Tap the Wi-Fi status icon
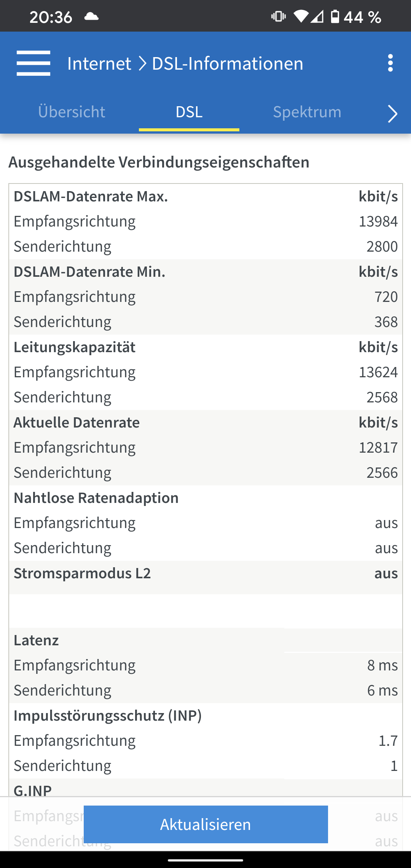 [301, 17]
